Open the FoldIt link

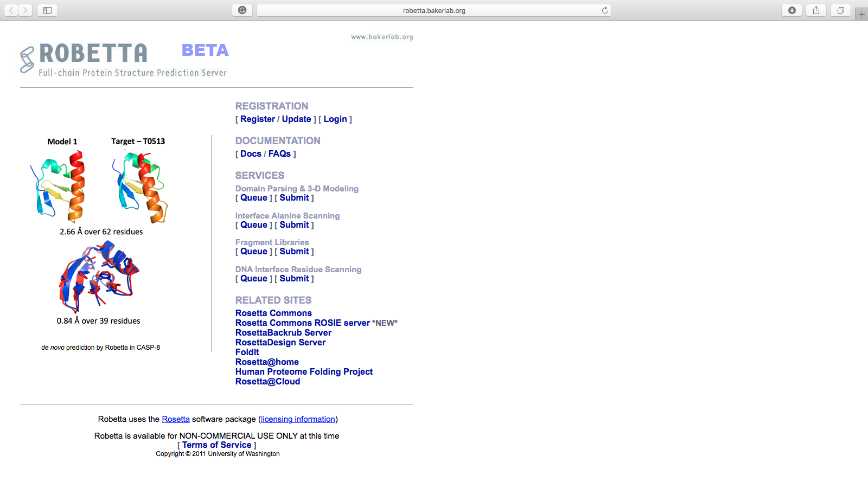click(247, 352)
